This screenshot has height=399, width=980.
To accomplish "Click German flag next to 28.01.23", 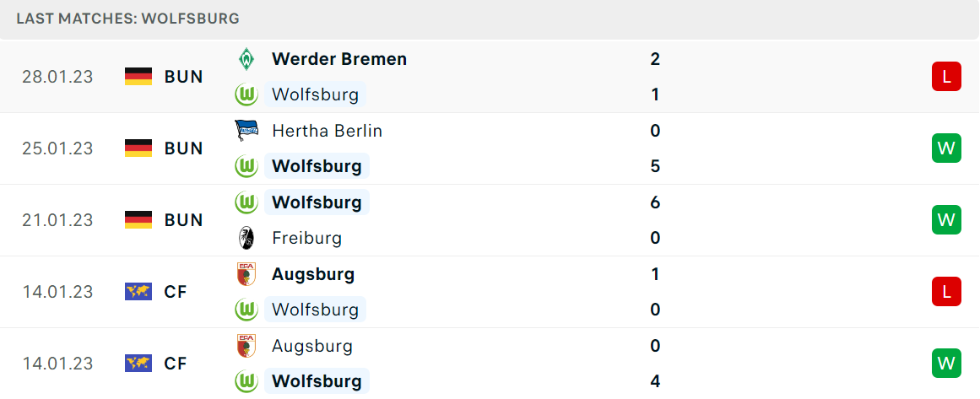I will (x=138, y=77).
